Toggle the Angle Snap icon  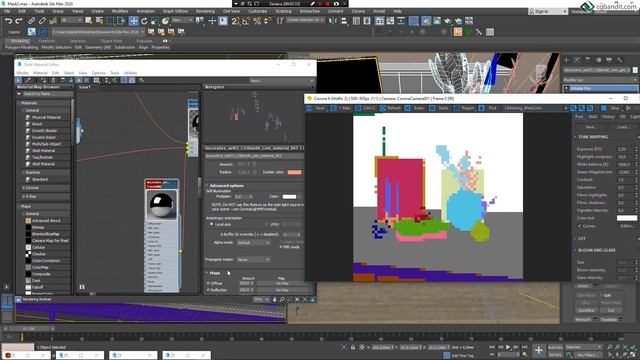[246, 21]
